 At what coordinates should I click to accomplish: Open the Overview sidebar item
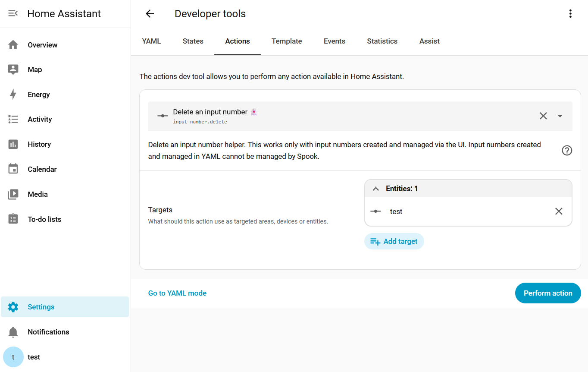coord(65,45)
